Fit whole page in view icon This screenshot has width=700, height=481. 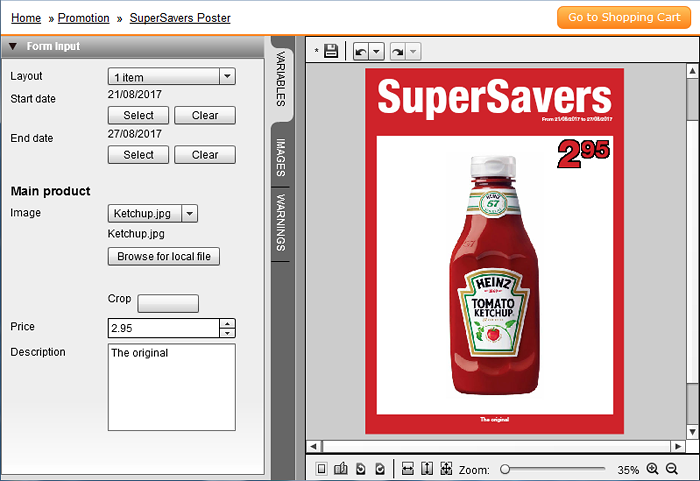446,468
